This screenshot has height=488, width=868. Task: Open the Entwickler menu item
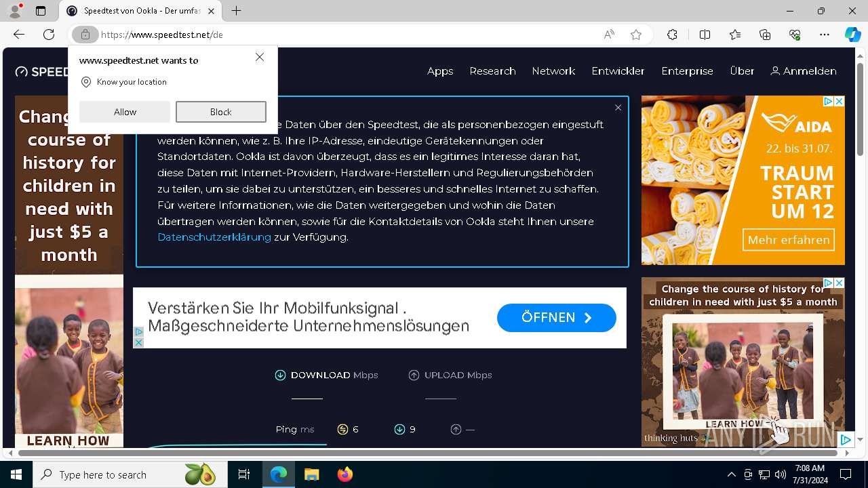pyautogui.click(x=618, y=71)
